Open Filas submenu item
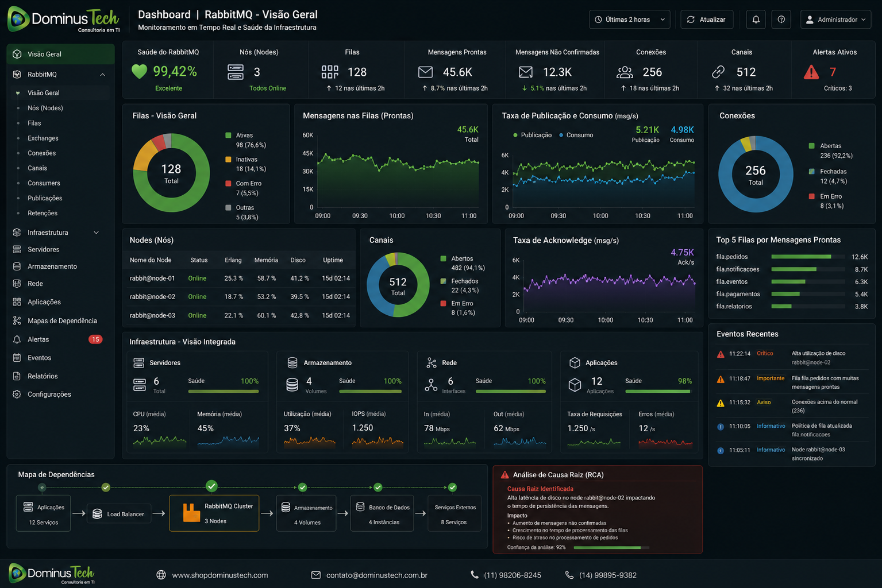Viewport: 882px width, 588px height. [x=34, y=123]
